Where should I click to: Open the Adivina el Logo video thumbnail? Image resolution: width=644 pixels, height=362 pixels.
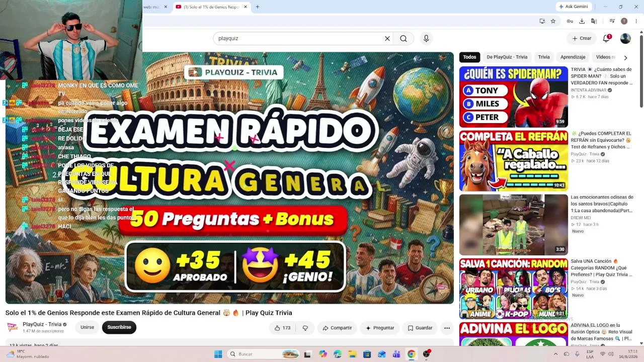(513, 334)
